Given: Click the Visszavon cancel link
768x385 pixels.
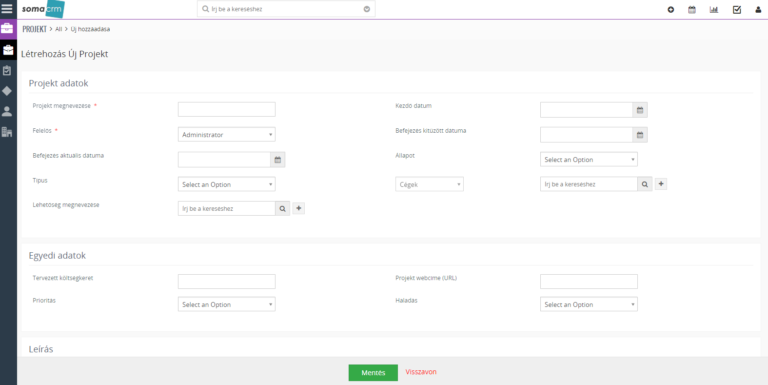Looking at the screenshot, I should pyautogui.click(x=421, y=372).
